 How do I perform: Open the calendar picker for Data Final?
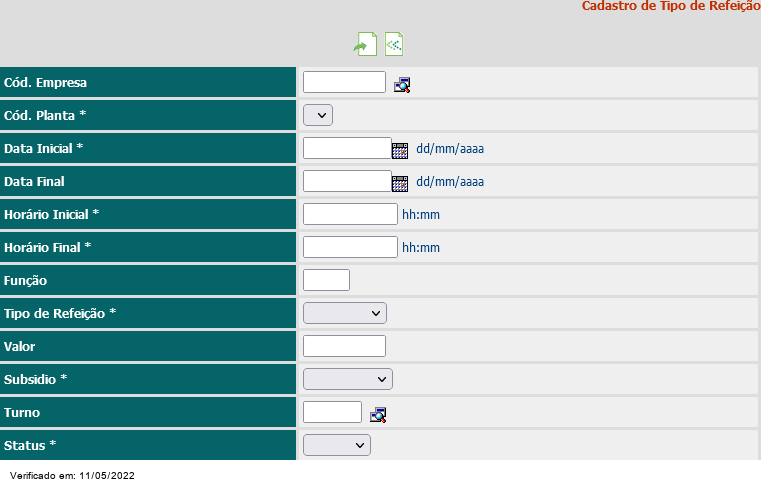point(400,183)
